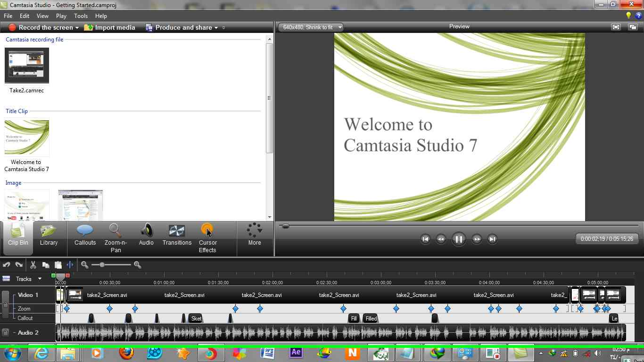This screenshot has width=644, height=362.
Task: Open Cursor Effects tool
Action: [207, 238]
